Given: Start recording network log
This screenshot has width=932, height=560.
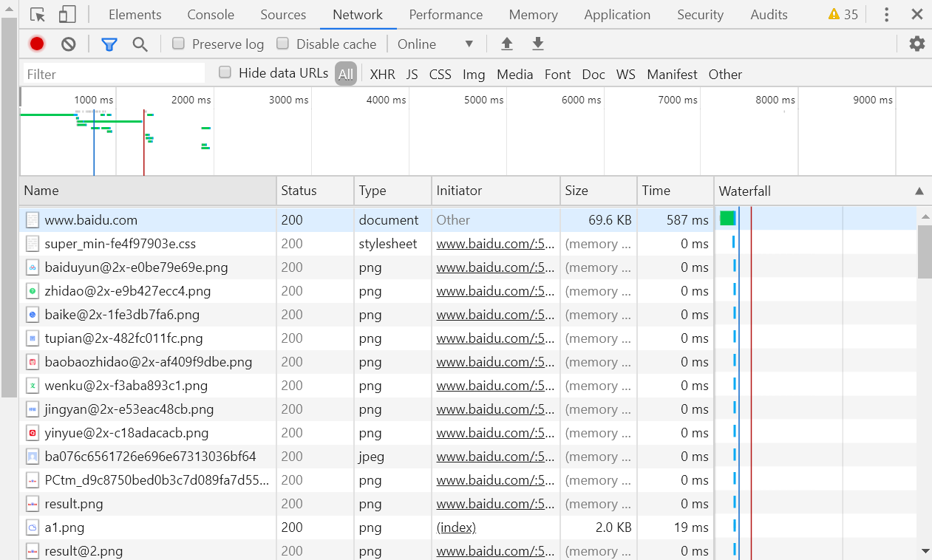Looking at the screenshot, I should (36, 44).
